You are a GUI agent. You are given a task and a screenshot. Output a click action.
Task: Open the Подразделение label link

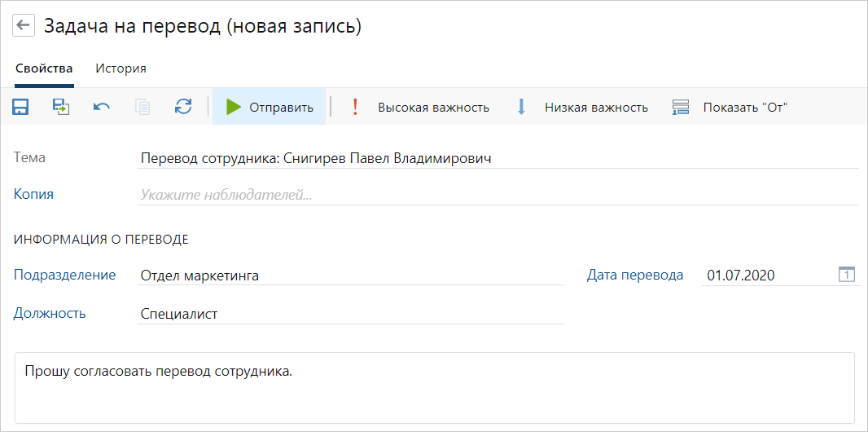tap(65, 275)
